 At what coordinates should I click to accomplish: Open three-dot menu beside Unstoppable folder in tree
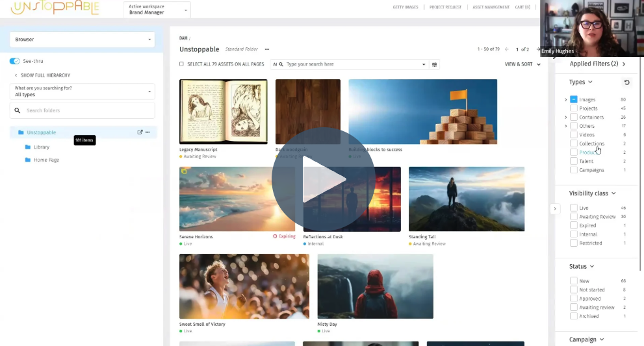pos(148,132)
